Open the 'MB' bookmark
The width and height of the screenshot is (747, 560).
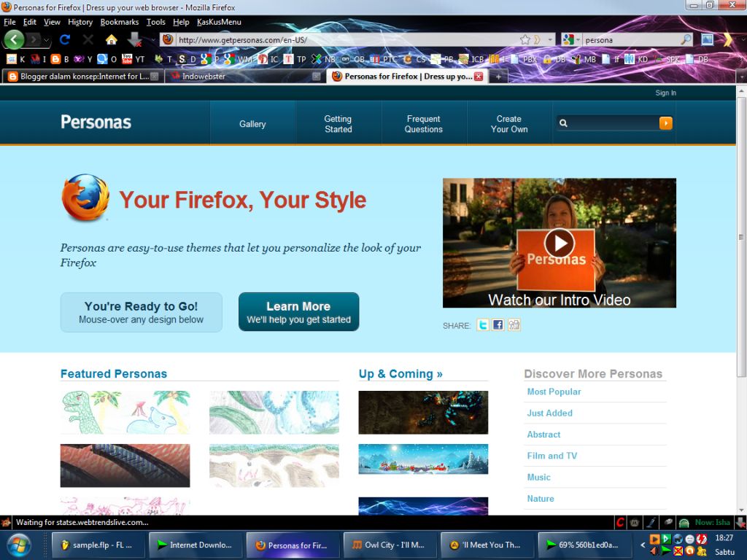(584, 59)
